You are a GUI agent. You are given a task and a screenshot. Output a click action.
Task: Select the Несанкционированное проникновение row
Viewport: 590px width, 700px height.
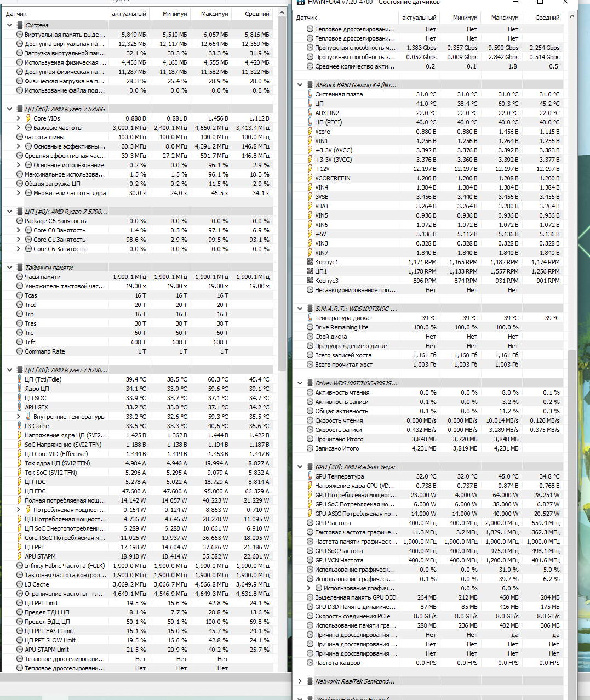click(428, 290)
